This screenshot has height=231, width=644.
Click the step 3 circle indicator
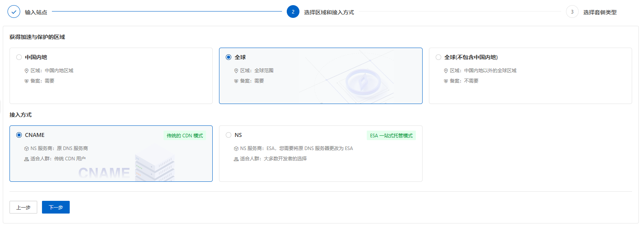pyautogui.click(x=572, y=12)
